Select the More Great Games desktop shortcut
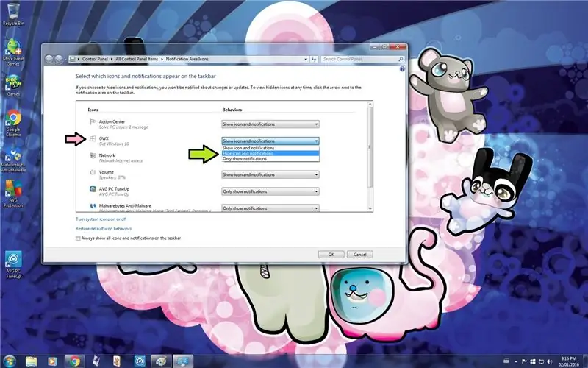 (13, 52)
